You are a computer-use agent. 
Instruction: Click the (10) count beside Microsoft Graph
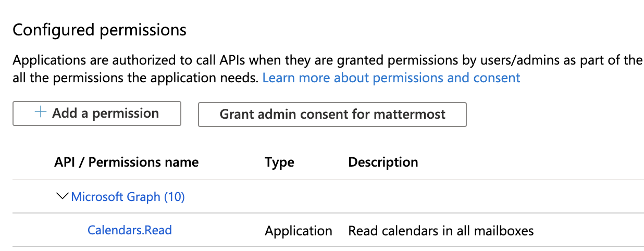pos(174,197)
